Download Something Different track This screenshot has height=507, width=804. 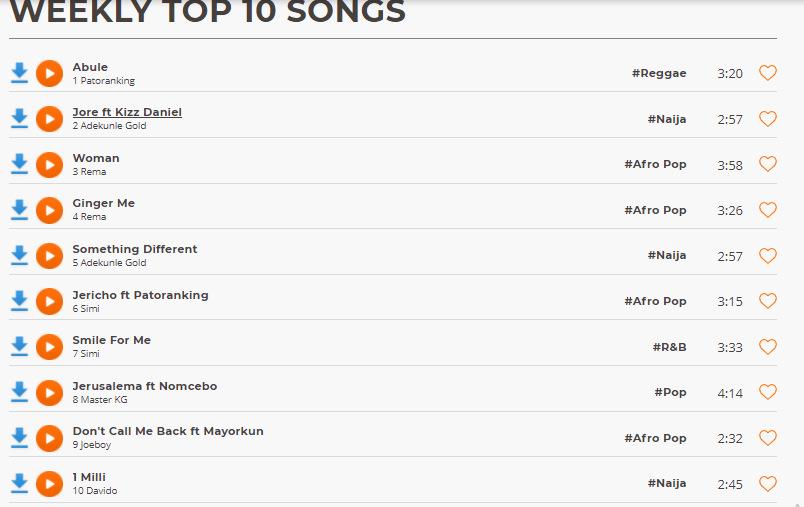(x=19, y=255)
